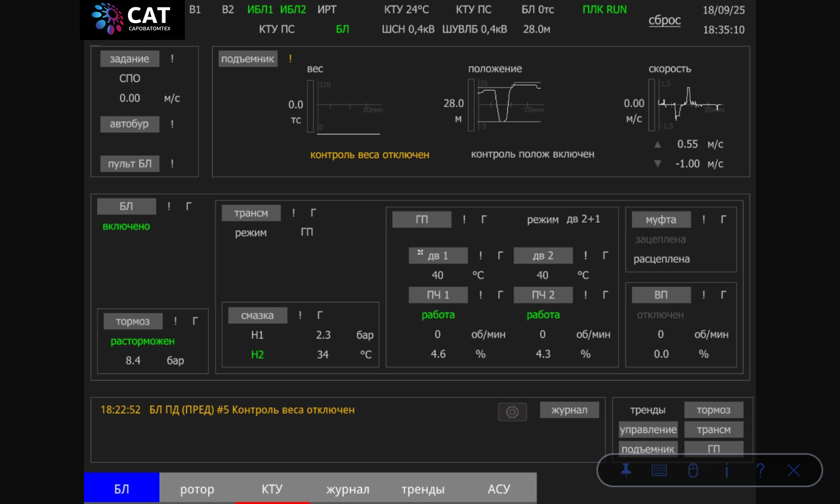Image resolution: width=840 pixels, height=504 pixels.
Task: Open help question mark icon in floating toolbar
Action: coord(760,470)
